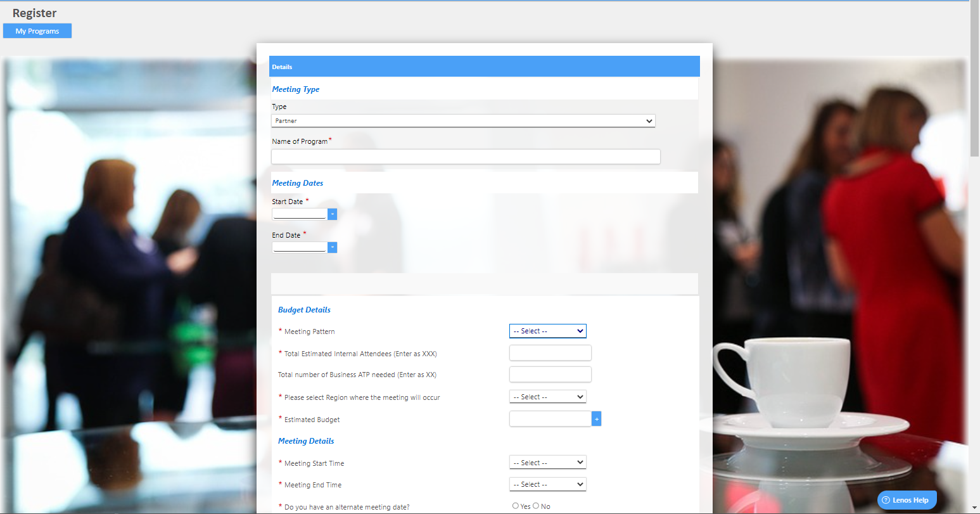The height and width of the screenshot is (514, 980).
Task: Click Total Estimated Internal Attendees field
Action: (550, 353)
